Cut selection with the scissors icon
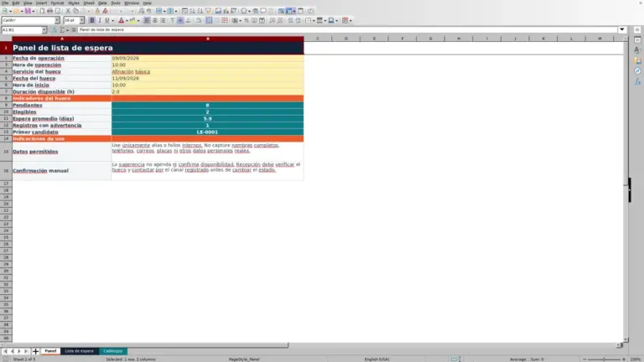 click(68, 11)
